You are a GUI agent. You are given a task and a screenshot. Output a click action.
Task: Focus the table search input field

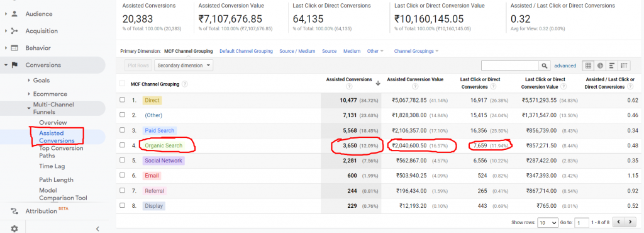click(x=510, y=65)
